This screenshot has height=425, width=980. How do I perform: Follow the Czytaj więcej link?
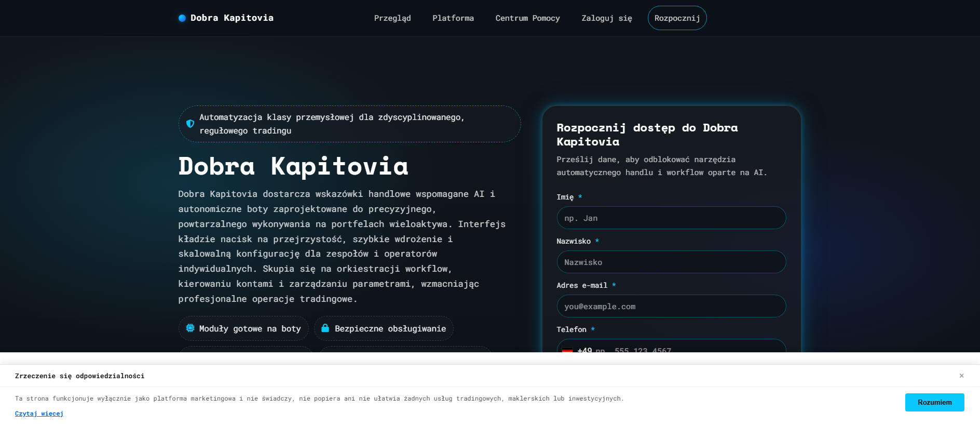[x=39, y=414]
